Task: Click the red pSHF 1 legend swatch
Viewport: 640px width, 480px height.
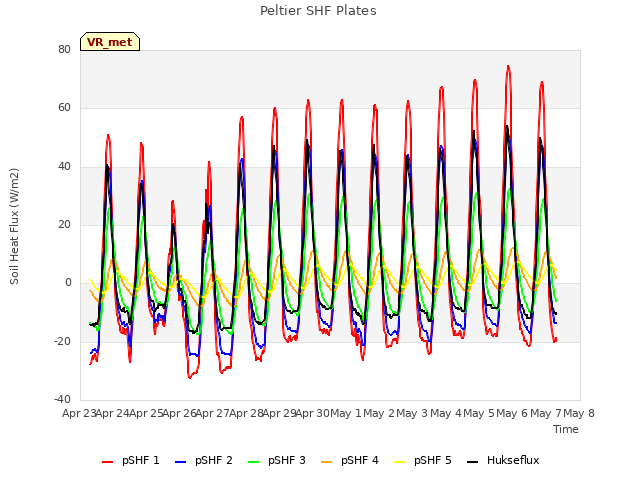Action: [107, 462]
